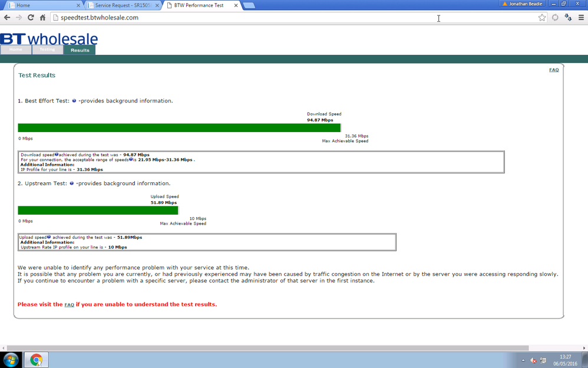Viewport: 588px width, 368px height.
Task: Click the FAQ link at top right
Action: [x=554, y=70]
